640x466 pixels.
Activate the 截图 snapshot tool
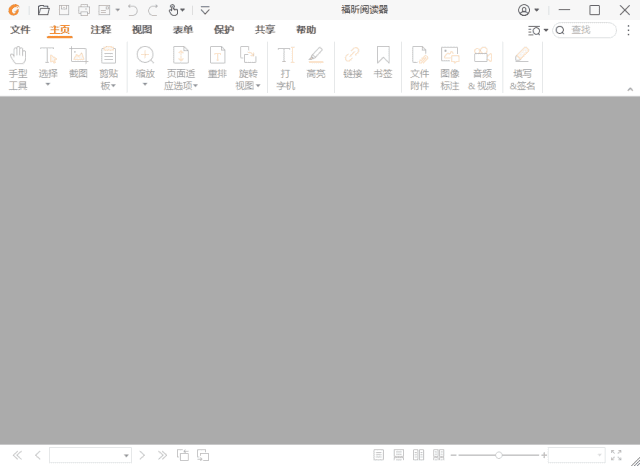78,62
